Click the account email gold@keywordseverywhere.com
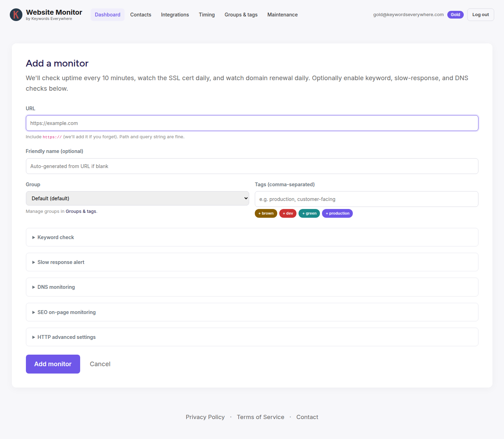Screen dimensions: 504x439 pyautogui.click(x=408, y=15)
